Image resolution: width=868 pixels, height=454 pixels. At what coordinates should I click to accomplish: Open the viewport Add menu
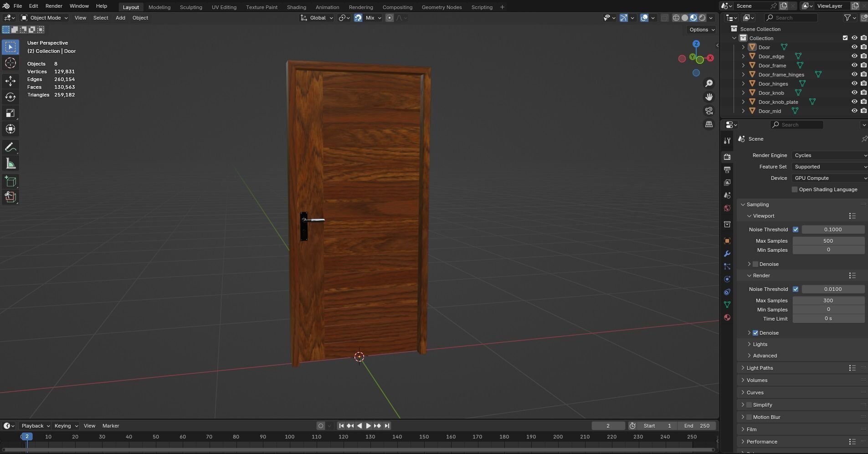point(120,18)
